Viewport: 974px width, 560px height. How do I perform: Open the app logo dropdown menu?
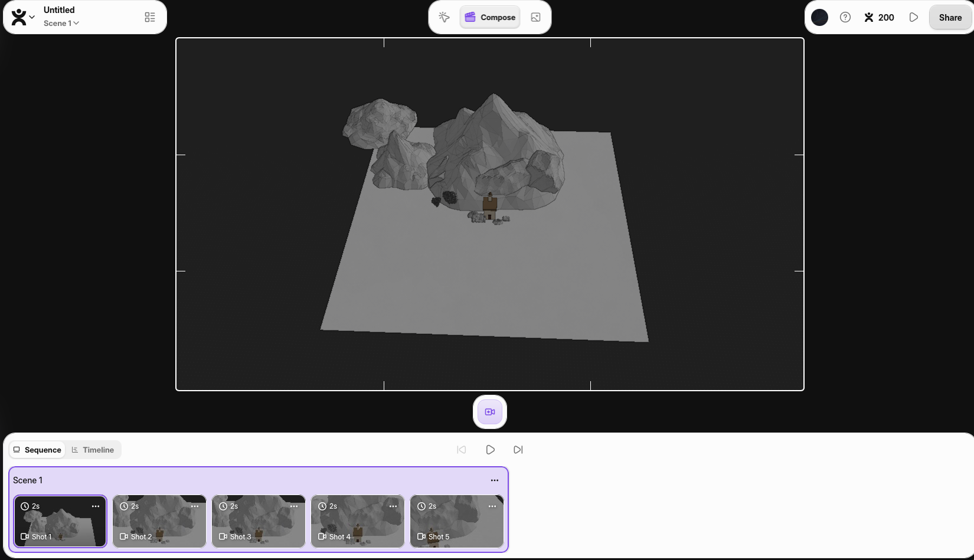pyautogui.click(x=23, y=17)
